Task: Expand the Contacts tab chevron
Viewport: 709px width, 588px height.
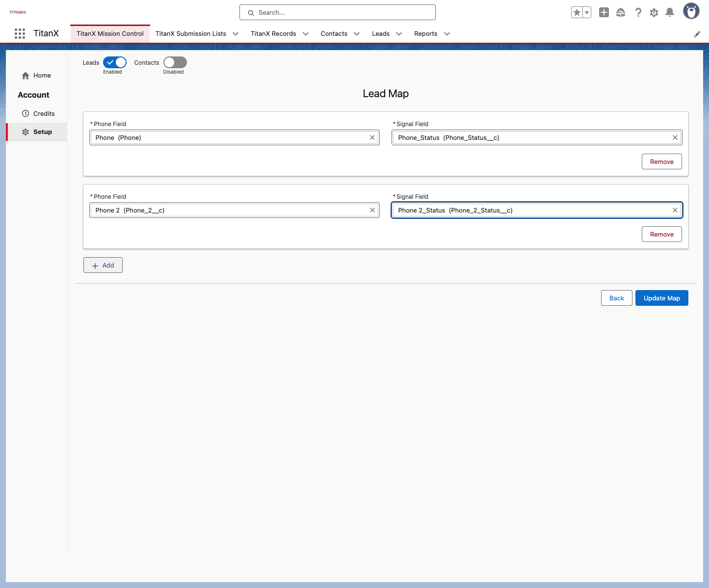Action: click(x=357, y=34)
